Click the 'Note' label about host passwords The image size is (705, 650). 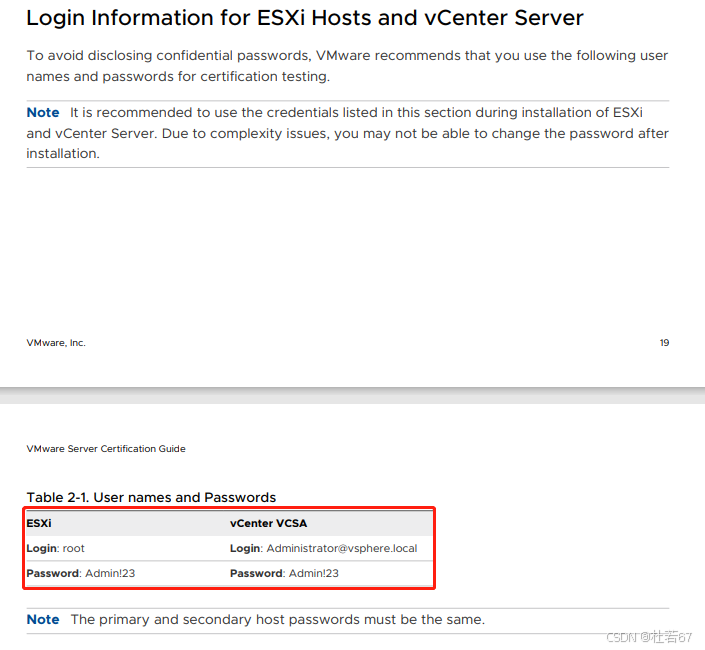[x=43, y=619]
